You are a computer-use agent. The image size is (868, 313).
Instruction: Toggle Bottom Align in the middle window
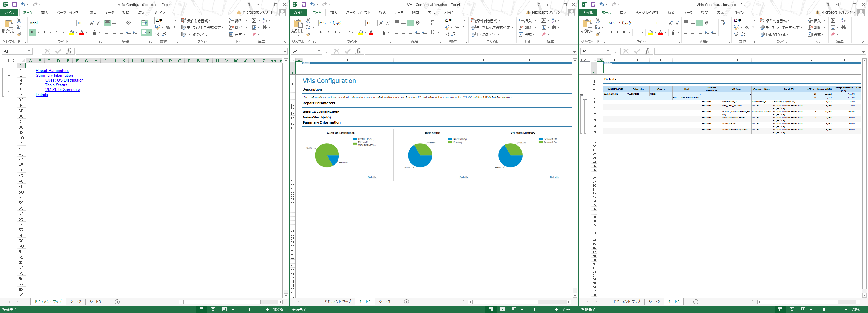coord(410,23)
